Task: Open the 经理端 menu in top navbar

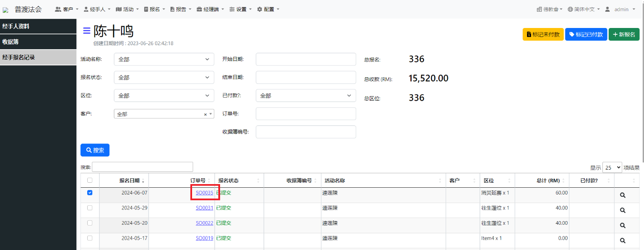Action: coord(211,9)
